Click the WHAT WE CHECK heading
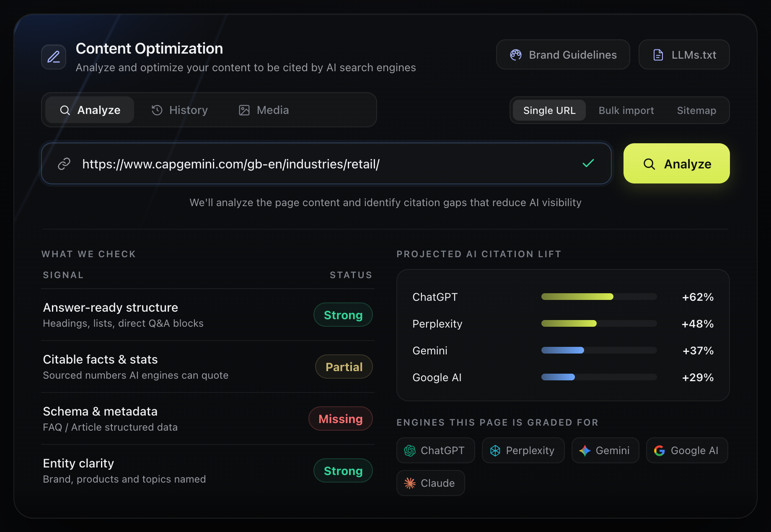 coord(89,254)
